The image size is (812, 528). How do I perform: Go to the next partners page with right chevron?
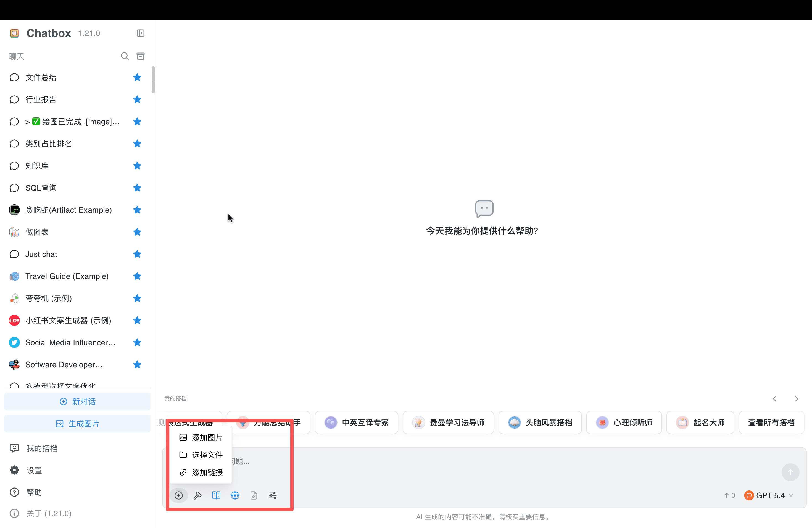tap(797, 399)
